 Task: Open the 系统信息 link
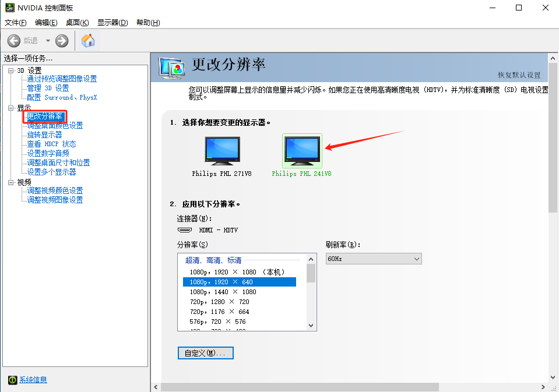coord(33,380)
